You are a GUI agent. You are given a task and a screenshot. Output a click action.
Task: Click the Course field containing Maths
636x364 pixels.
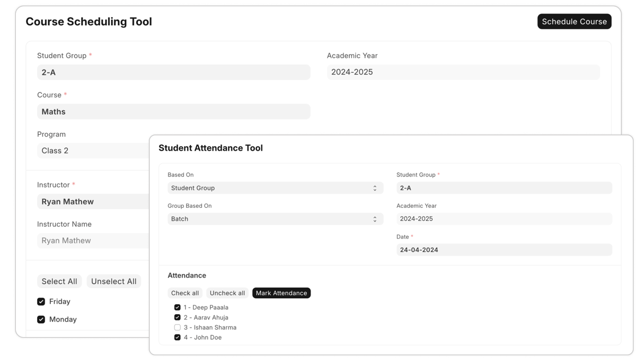[x=173, y=112]
